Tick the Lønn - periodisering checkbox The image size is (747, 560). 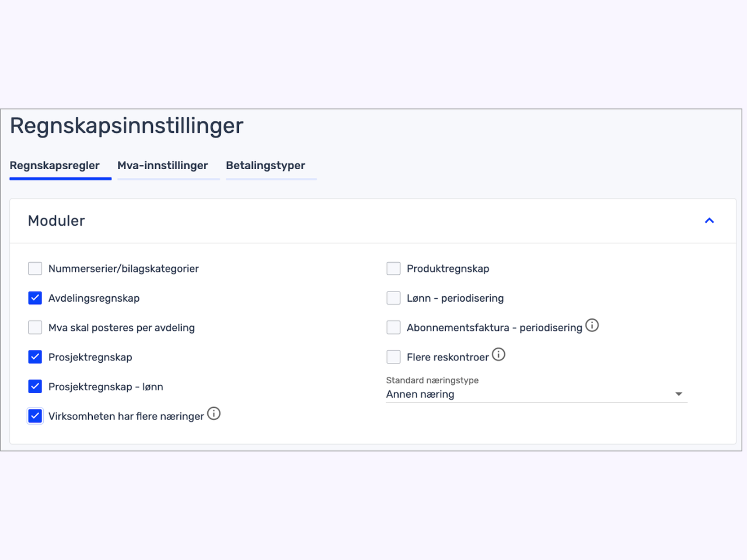tap(393, 298)
